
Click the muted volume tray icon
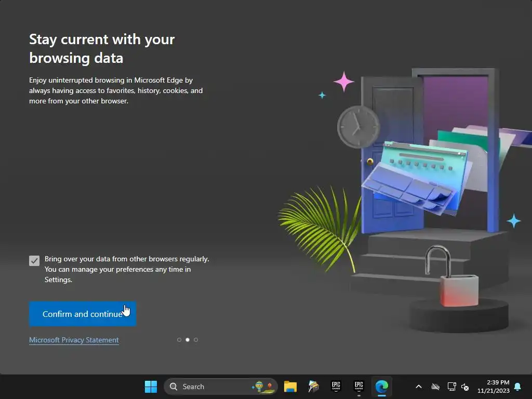pyautogui.click(x=465, y=387)
